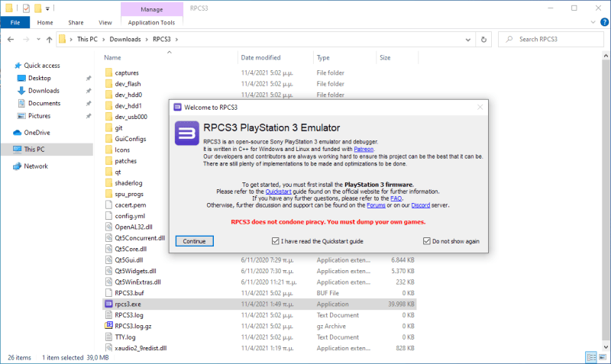
Task: Select the config.yml file name
Action: tap(130, 216)
